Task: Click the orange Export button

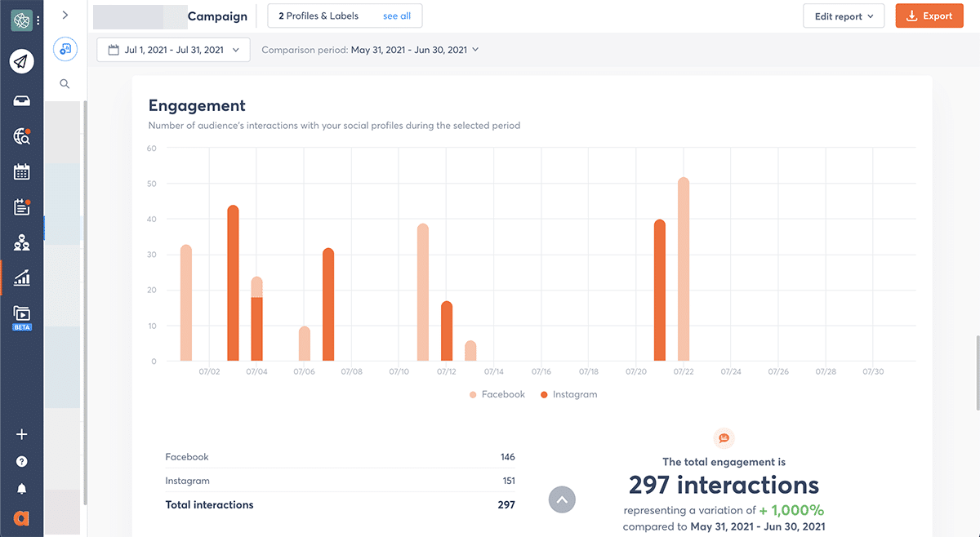Action: pyautogui.click(x=929, y=16)
